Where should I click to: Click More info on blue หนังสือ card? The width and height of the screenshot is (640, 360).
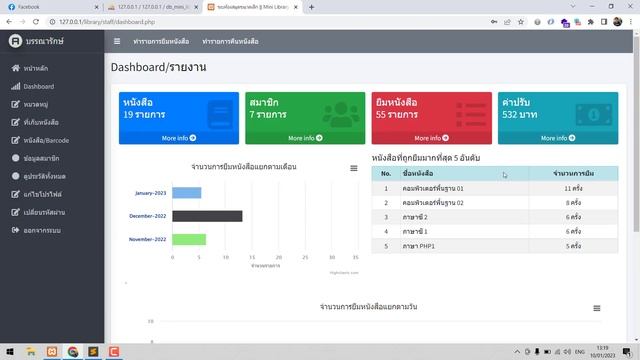click(x=179, y=138)
